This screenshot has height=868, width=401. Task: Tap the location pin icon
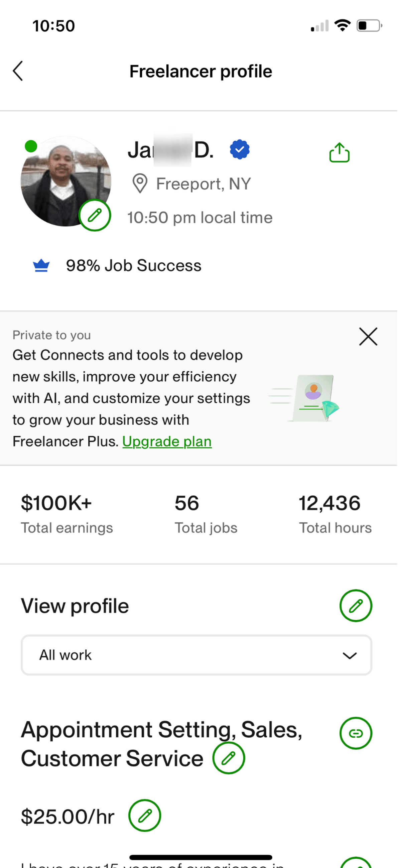140,183
